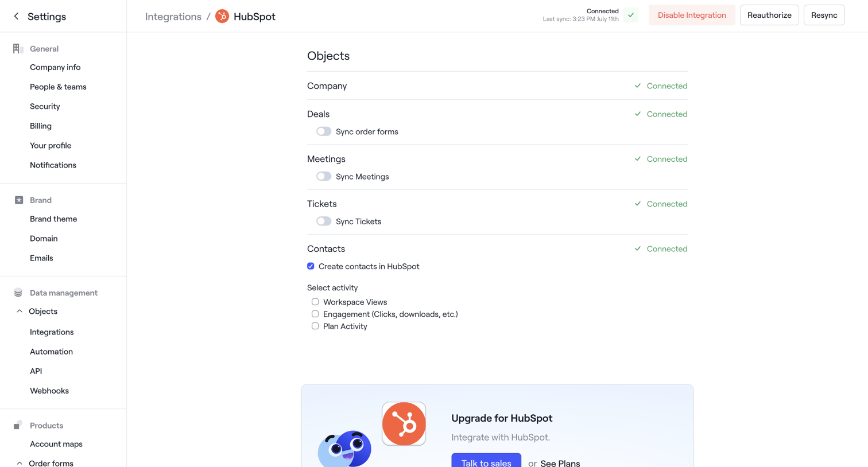Open Notifications settings

click(53, 165)
